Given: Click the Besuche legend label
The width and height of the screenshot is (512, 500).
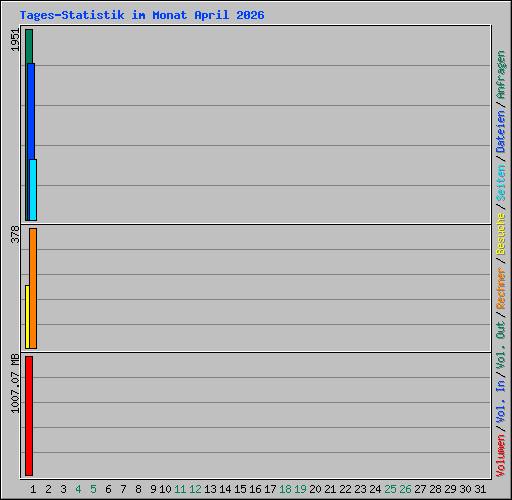Looking at the screenshot, I should 501,234.
